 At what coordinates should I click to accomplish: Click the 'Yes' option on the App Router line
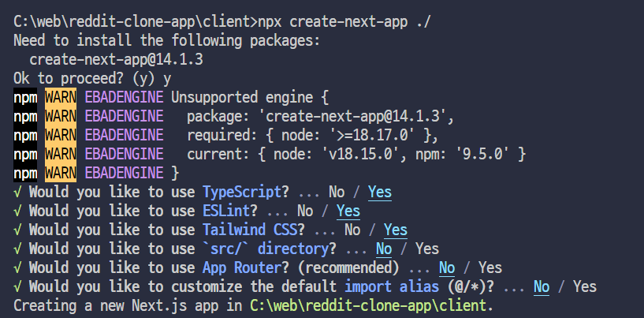coord(490,267)
